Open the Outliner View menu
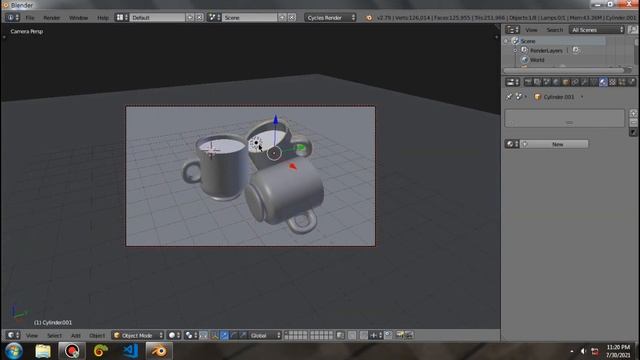 click(x=531, y=30)
